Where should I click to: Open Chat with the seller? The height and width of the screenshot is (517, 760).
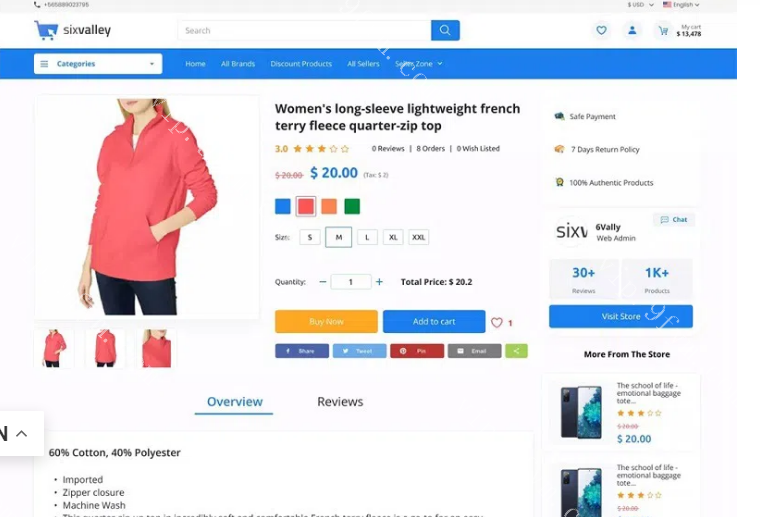tap(674, 219)
